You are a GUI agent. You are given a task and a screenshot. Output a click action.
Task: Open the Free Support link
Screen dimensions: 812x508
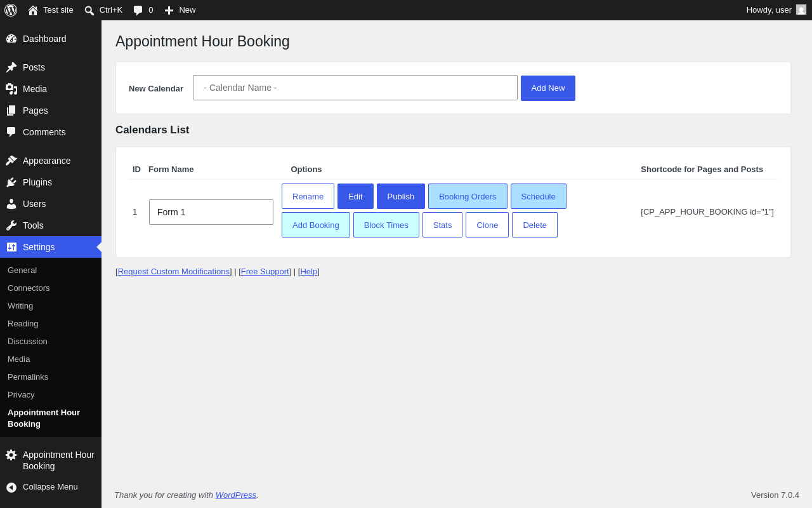(x=265, y=271)
